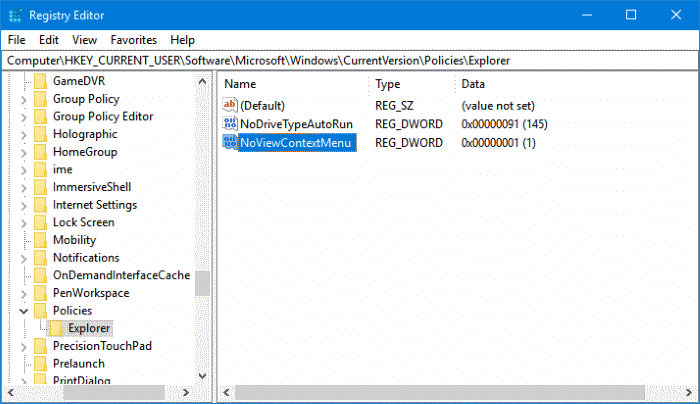Image resolution: width=700 pixels, height=404 pixels.
Task: Expand the Lock Screen key
Action: pyautogui.click(x=24, y=223)
